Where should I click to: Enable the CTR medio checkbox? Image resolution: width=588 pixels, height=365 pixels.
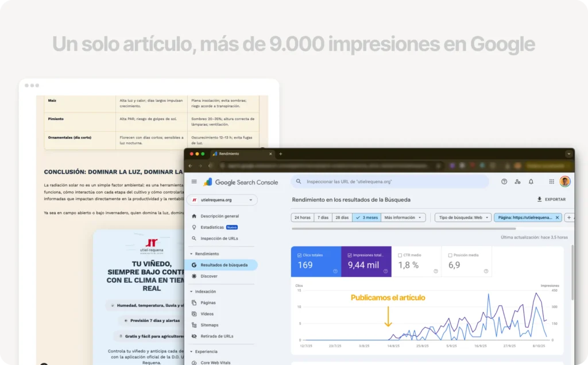(400, 255)
